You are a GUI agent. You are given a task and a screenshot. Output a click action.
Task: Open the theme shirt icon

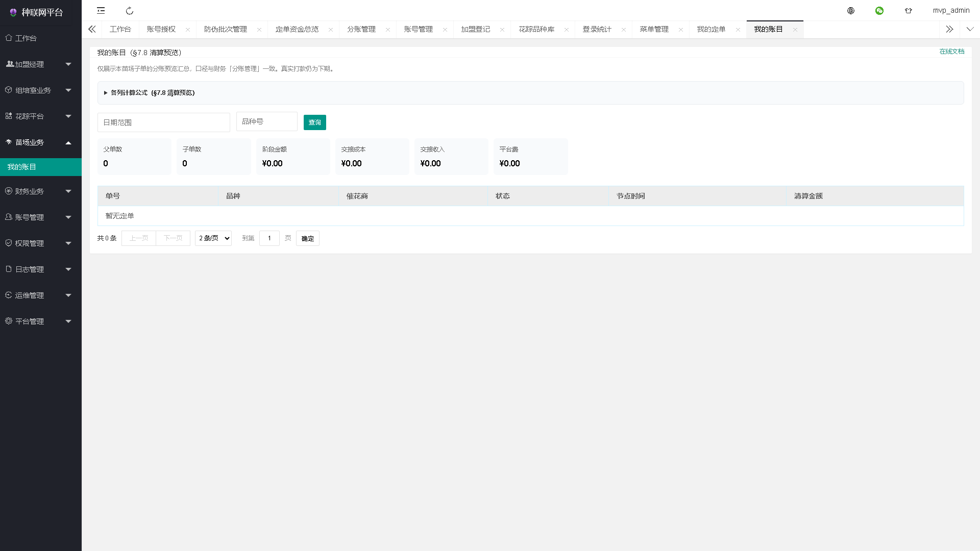coord(909,11)
